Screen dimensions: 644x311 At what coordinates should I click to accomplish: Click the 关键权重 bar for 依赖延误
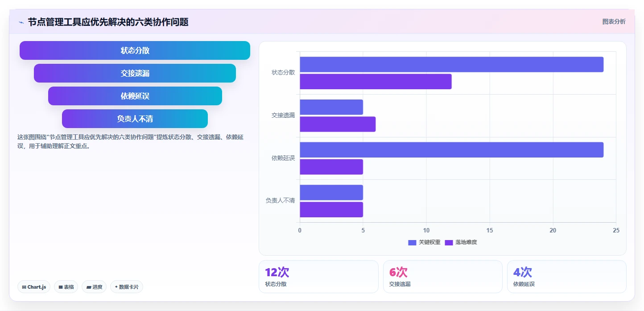click(x=451, y=150)
